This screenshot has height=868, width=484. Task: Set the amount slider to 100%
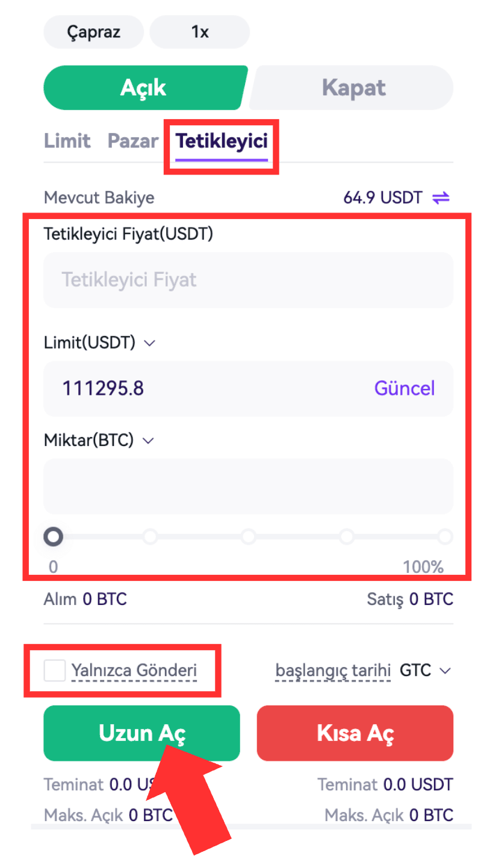click(x=445, y=536)
